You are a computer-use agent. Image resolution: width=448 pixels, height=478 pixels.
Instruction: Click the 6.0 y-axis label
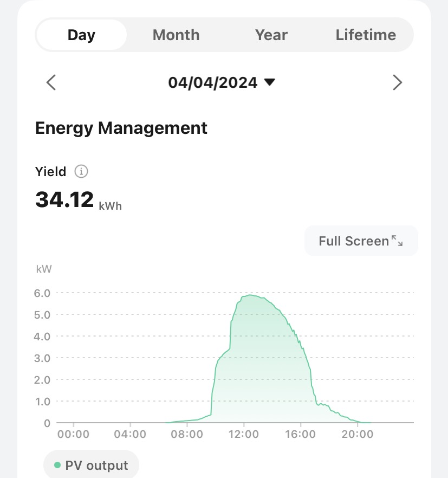tap(42, 293)
